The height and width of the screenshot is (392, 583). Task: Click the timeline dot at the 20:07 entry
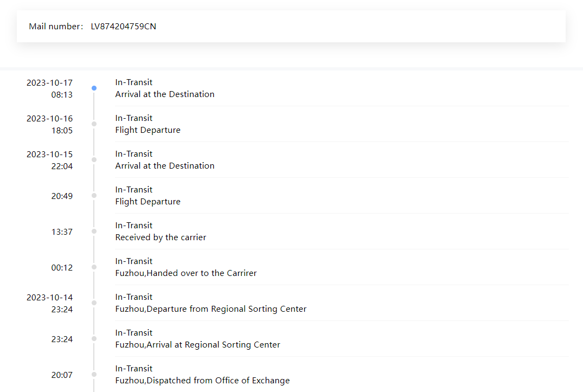(x=94, y=374)
